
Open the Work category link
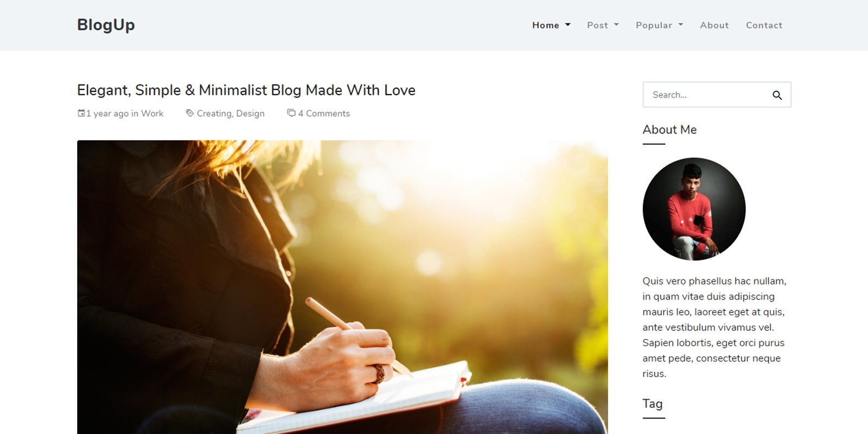pos(152,113)
